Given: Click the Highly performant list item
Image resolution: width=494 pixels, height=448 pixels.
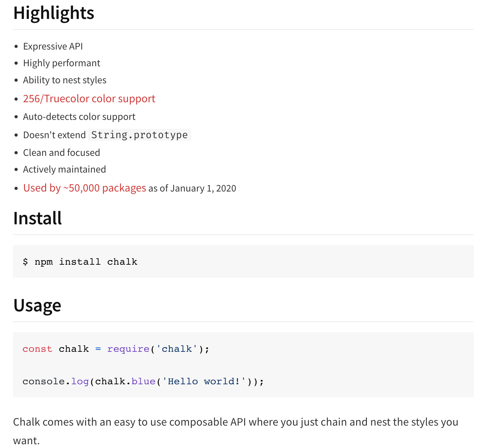Looking at the screenshot, I should click(62, 63).
